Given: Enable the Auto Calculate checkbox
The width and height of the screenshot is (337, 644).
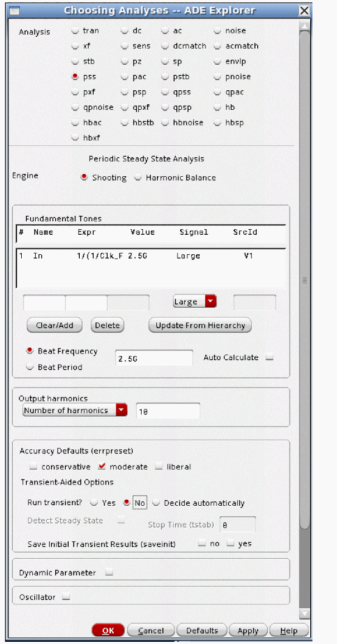Looking at the screenshot, I should click(x=269, y=357).
